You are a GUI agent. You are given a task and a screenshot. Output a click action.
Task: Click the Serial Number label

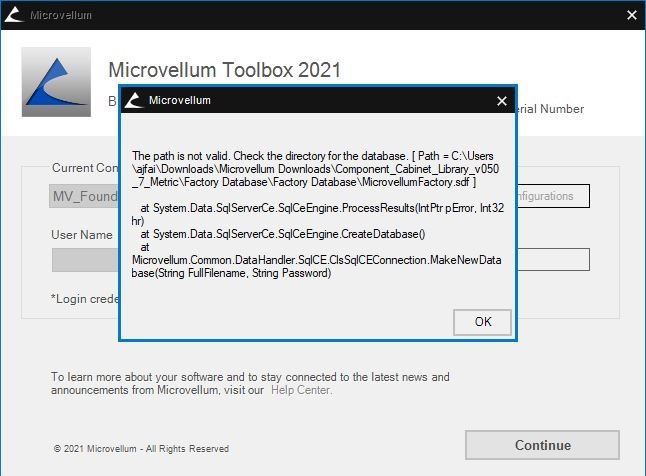[550, 109]
